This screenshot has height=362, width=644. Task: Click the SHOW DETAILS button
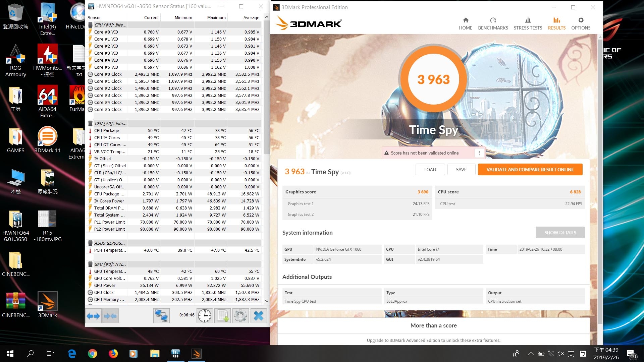(560, 233)
